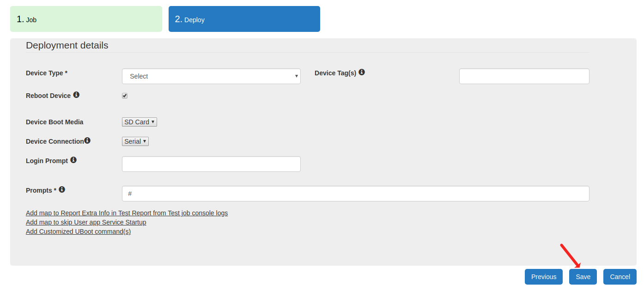644x292 pixels.
Task: Click the Prompts input field containing #
Action: click(355, 194)
